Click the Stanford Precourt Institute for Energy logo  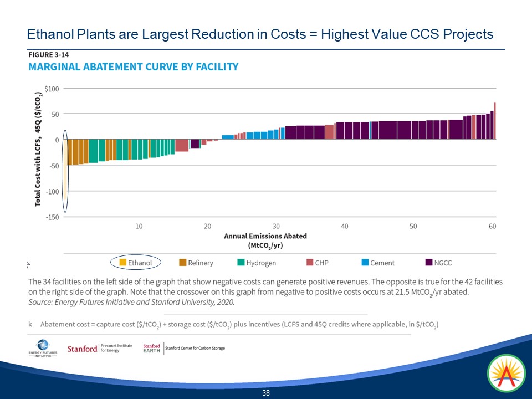point(100,349)
